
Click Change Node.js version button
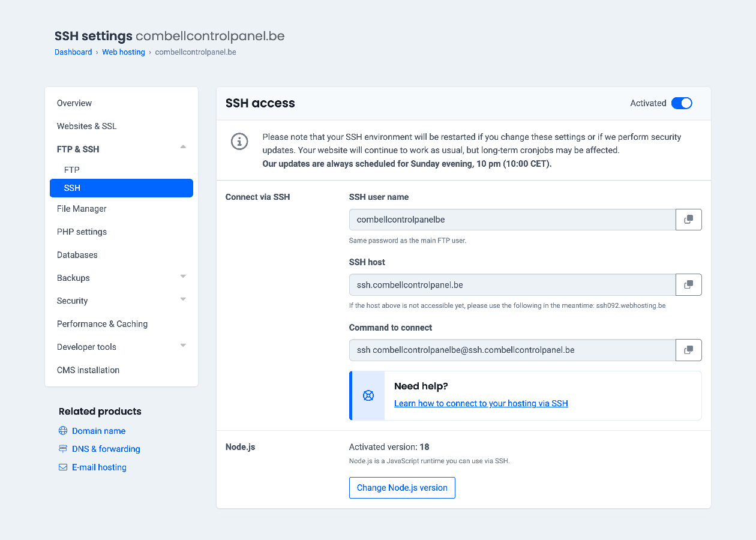pyautogui.click(x=402, y=488)
